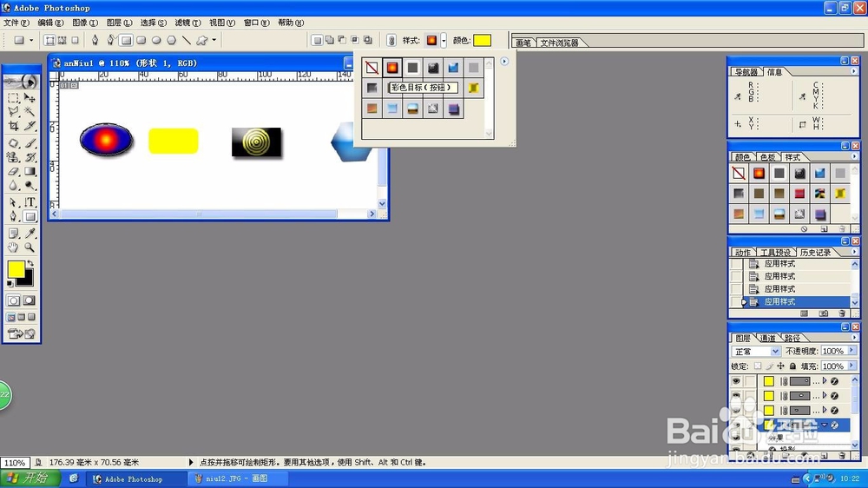Create new snapshot camera icon in history
Image resolution: width=868 pixels, height=488 pixels.
pos(824,313)
